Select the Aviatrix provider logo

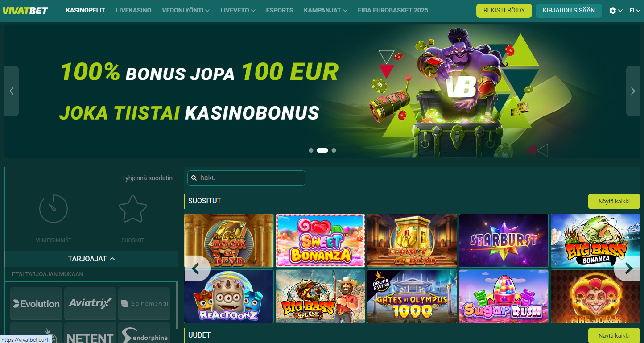[90, 304]
